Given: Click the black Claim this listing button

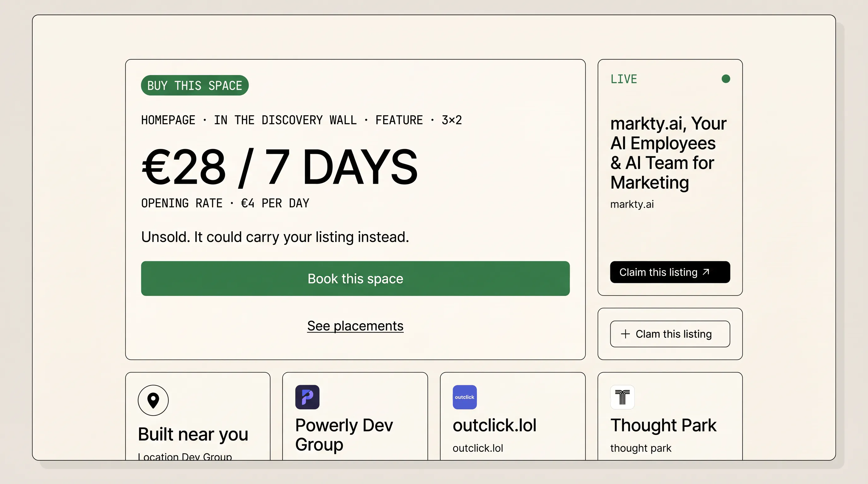Looking at the screenshot, I should [670, 272].
